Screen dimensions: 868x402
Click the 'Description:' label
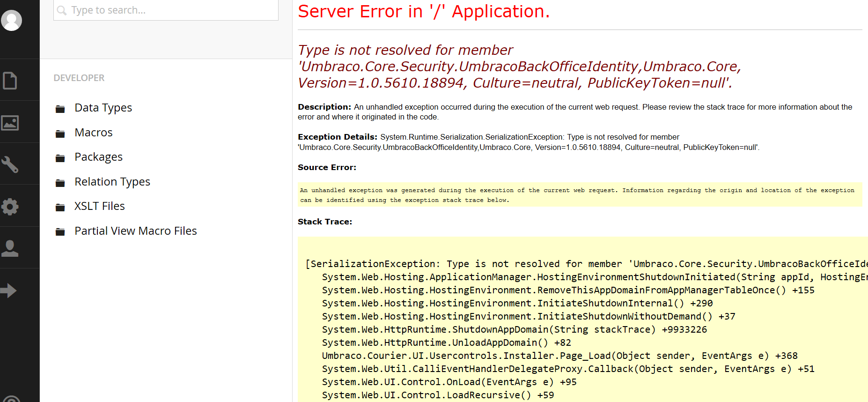pos(324,107)
